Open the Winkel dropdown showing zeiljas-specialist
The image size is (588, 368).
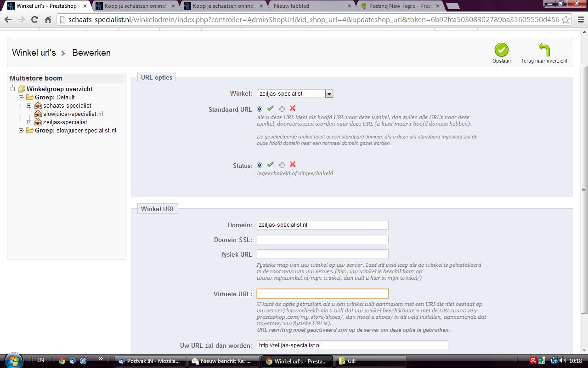(295, 94)
